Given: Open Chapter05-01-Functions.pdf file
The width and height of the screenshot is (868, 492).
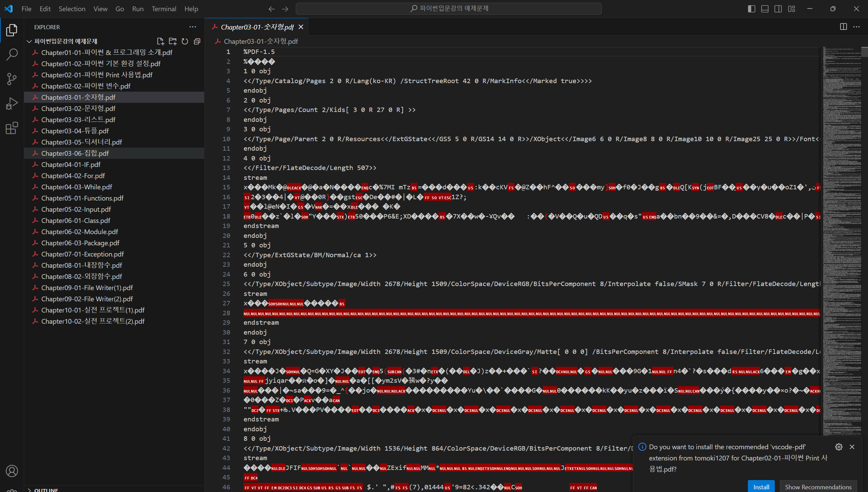Looking at the screenshot, I should coord(114,198).
